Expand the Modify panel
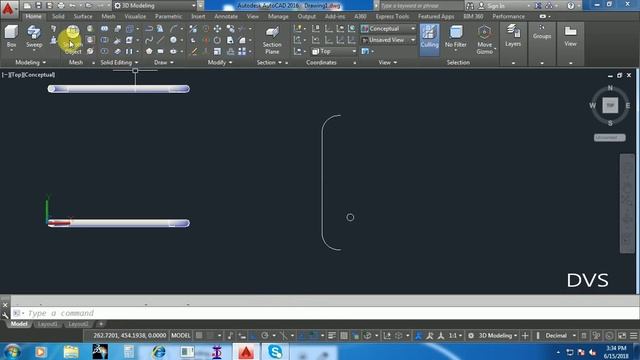640x360 pixels. (220, 62)
